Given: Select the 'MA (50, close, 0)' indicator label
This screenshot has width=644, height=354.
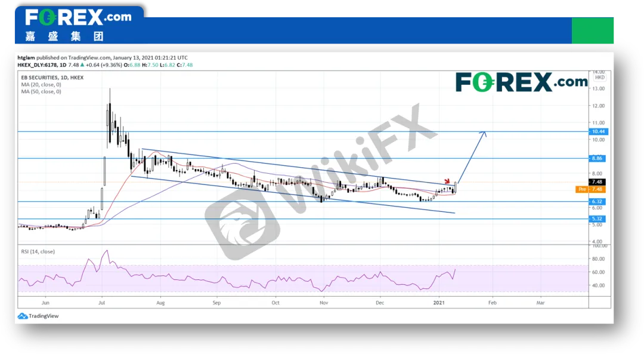Looking at the screenshot, I should click(x=41, y=91).
